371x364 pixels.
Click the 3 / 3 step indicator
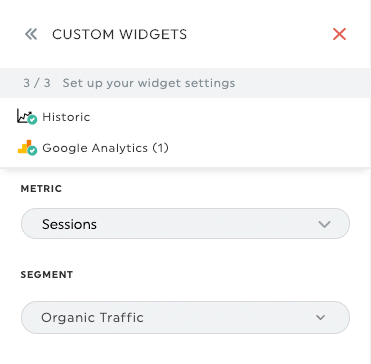pyautogui.click(x=37, y=83)
